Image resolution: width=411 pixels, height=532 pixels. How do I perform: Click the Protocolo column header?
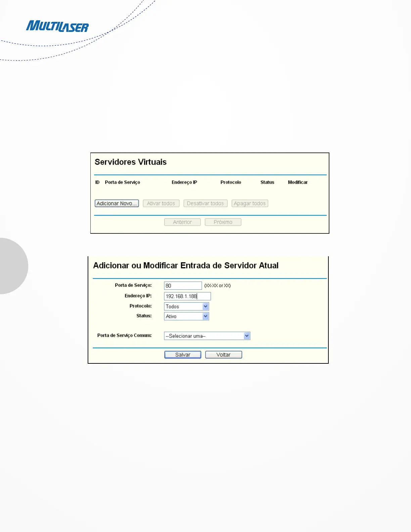click(x=231, y=182)
